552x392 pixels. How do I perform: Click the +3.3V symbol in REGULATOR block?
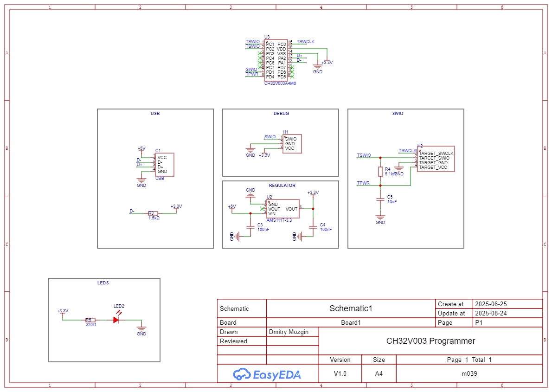coord(313,194)
